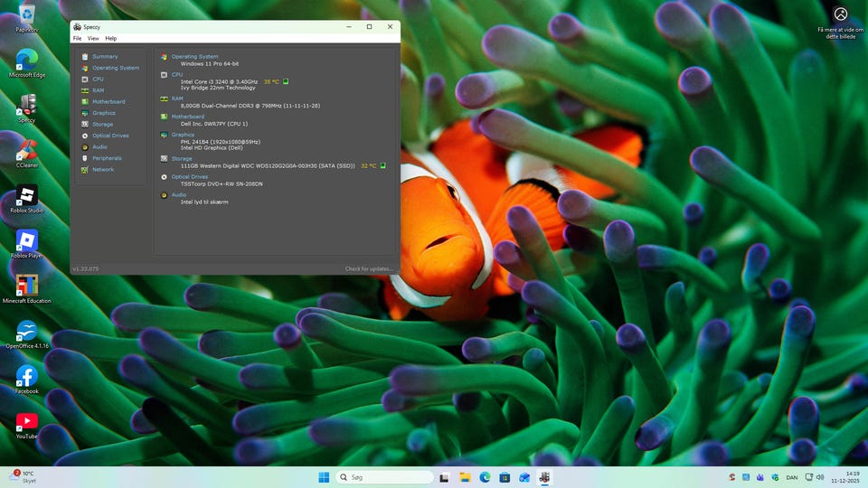
Task: Open the Help menu
Action: click(110, 38)
